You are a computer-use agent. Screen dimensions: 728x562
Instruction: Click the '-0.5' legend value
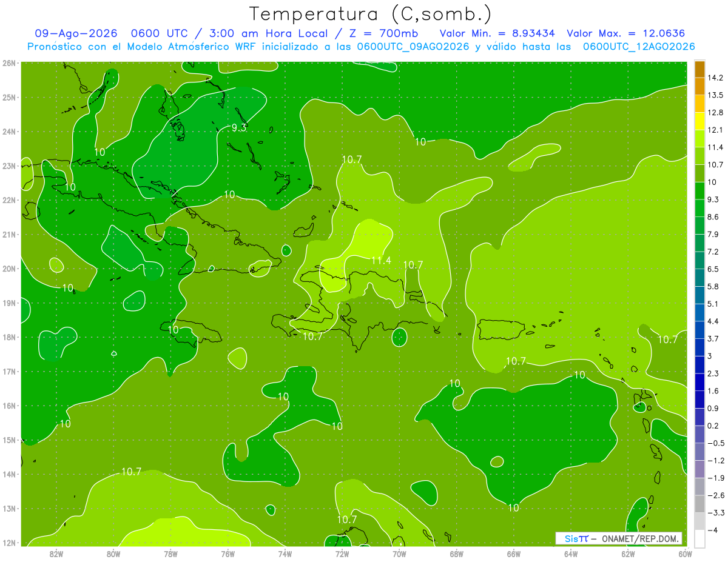tap(715, 443)
